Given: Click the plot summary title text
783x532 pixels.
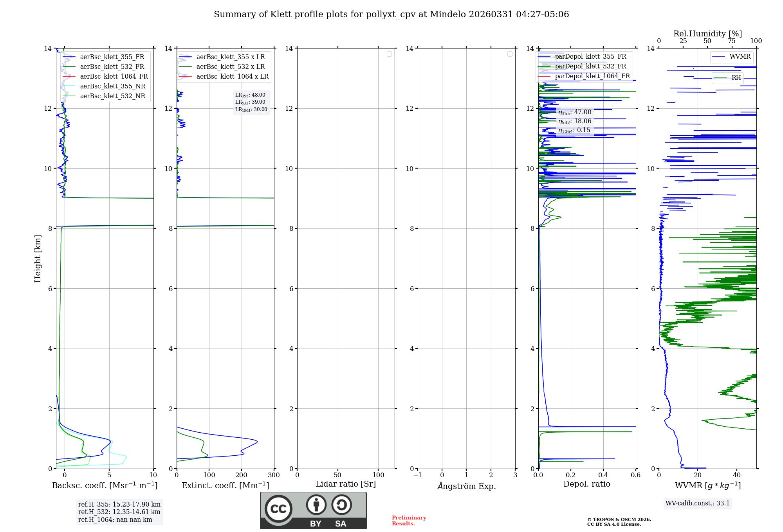Looking at the screenshot, I should [391, 14].
